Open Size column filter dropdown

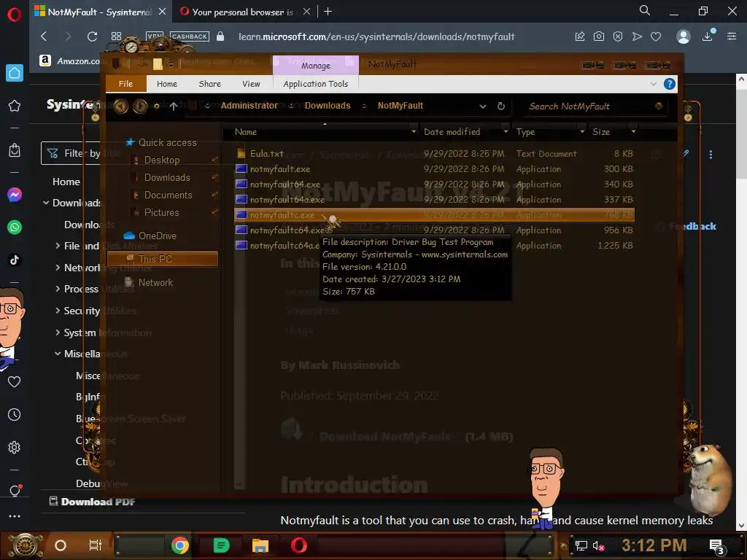point(633,131)
